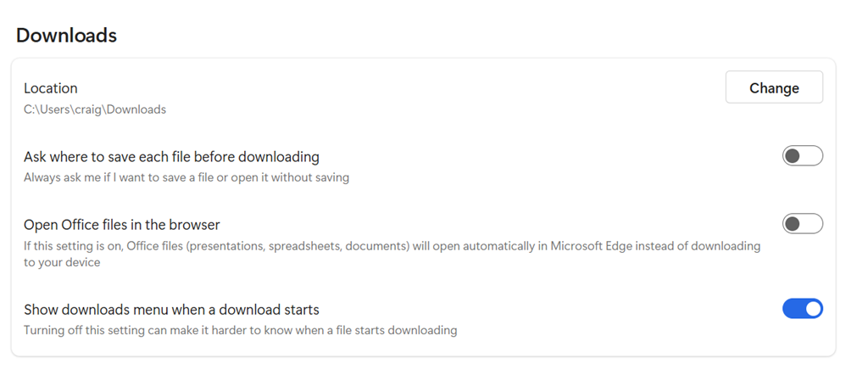The width and height of the screenshot is (868, 375).
Task: Click the 'If this setting is on' description line
Action: (392, 246)
